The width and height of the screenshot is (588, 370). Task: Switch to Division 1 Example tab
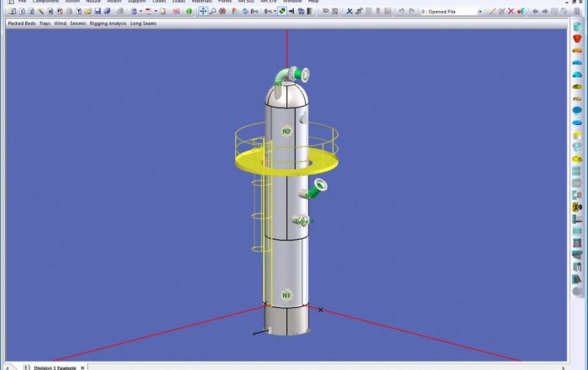[55, 367]
